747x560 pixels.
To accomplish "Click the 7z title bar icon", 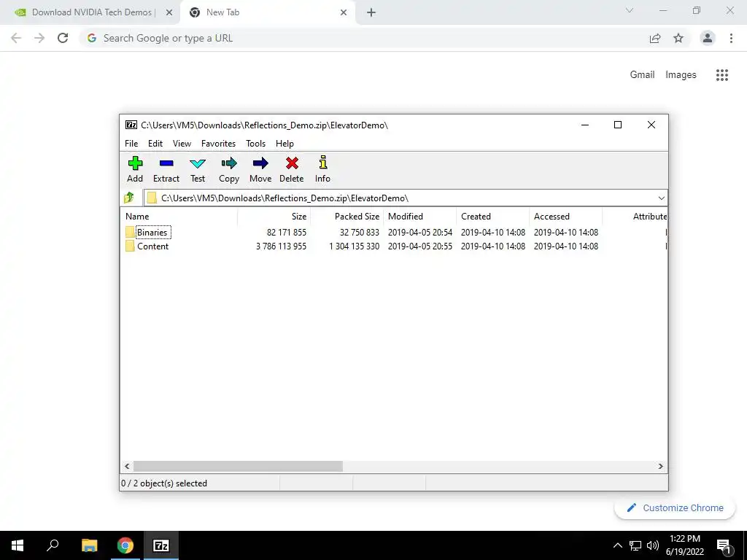I will [x=131, y=125].
